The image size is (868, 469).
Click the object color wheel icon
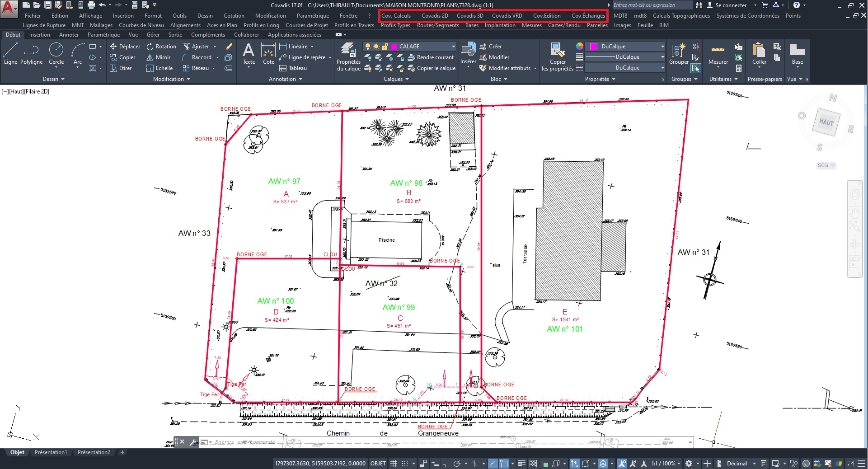[580, 47]
